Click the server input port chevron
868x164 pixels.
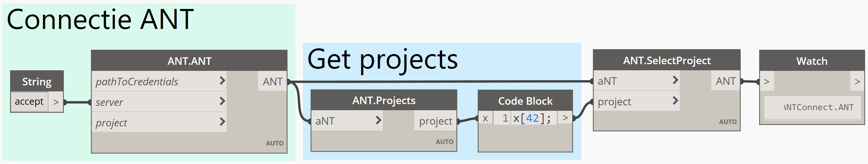[222, 101]
